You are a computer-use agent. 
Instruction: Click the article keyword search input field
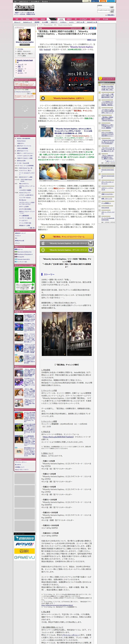pos(103,7)
